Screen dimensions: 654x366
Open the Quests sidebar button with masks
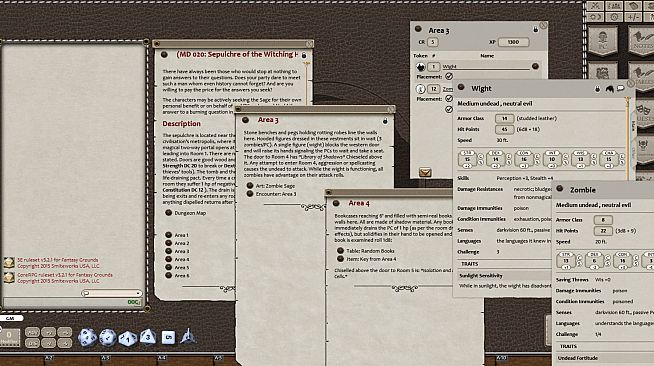pyautogui.click(x=644, y=113)
